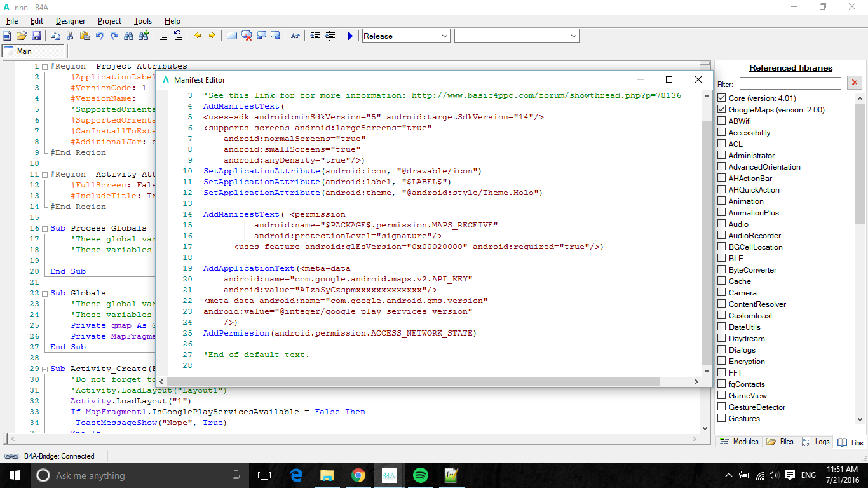Click the Cortana Ask me anything box
The height and width of the screenshot is (488, 868).
pos(139,475)
